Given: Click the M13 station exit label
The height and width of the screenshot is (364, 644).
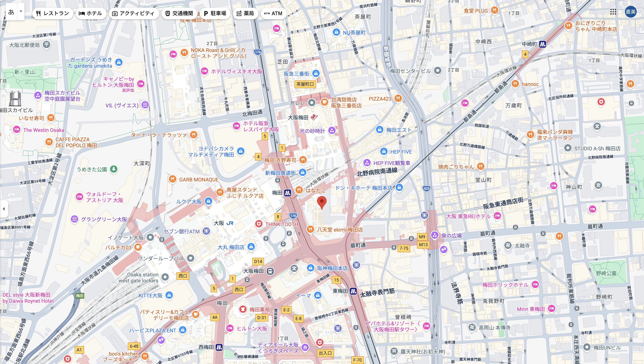Looking at the screenshot, I should click(423, 245).
